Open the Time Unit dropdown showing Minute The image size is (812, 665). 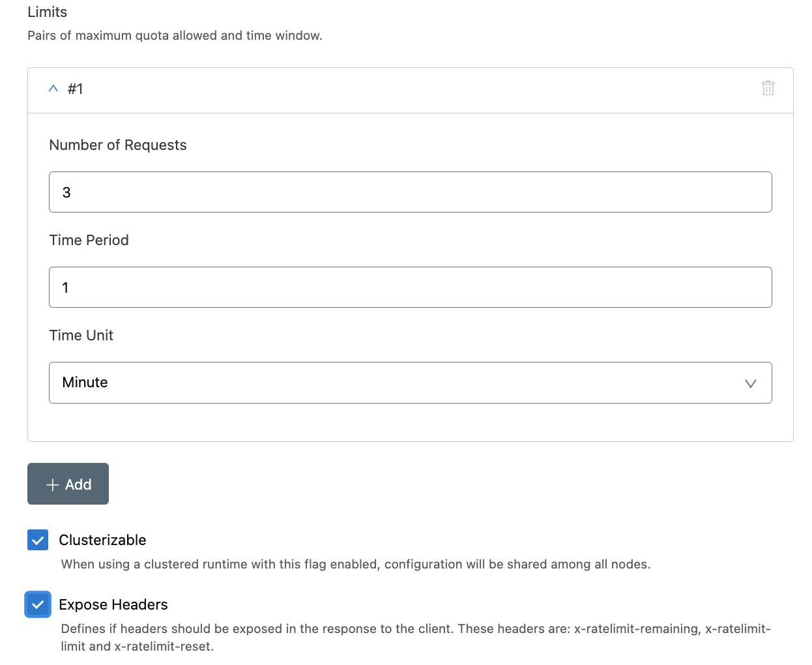409,383
